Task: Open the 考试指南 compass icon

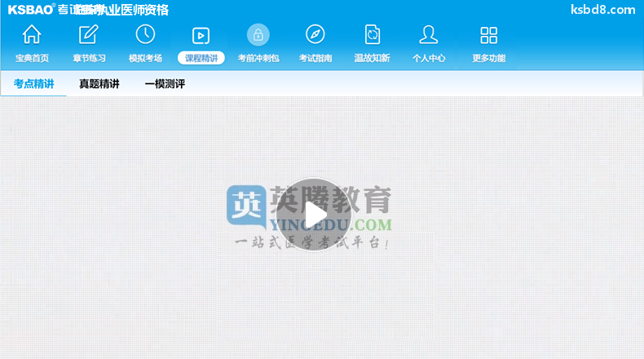Action: pyautogui.click(x=315, y=34)
